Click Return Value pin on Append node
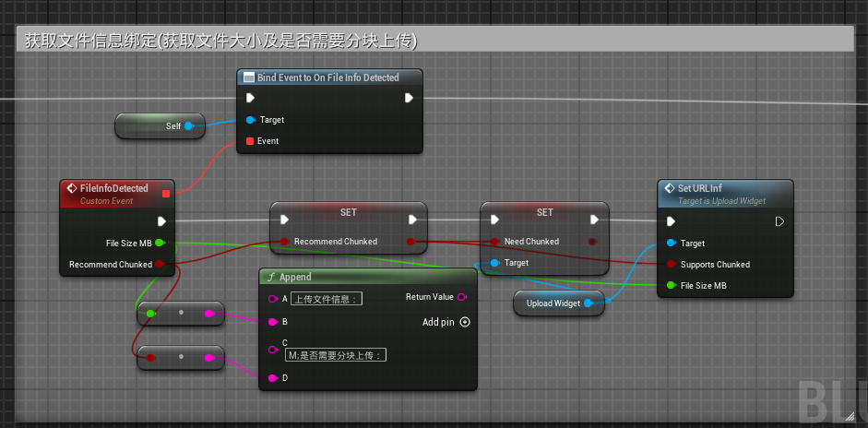This screenshot has height=428, width=868. pyautogui.click(x=461, y=297)
